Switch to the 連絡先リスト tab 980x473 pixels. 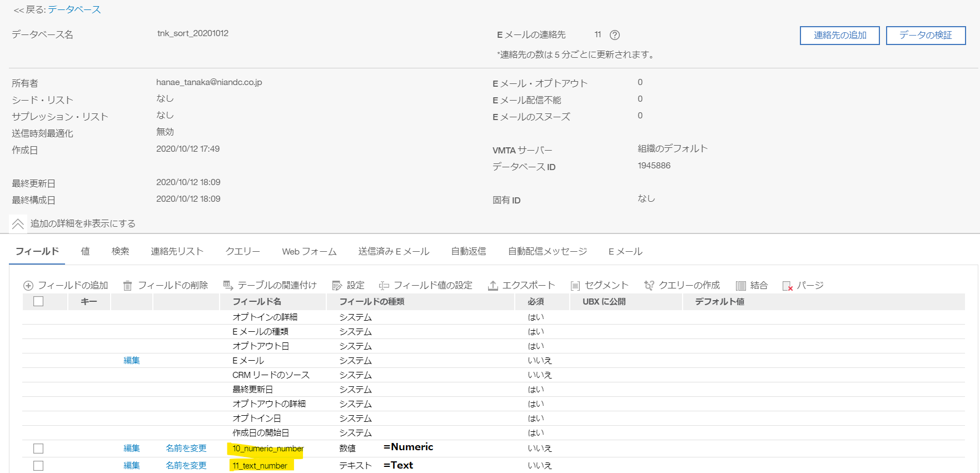point(177,251)
